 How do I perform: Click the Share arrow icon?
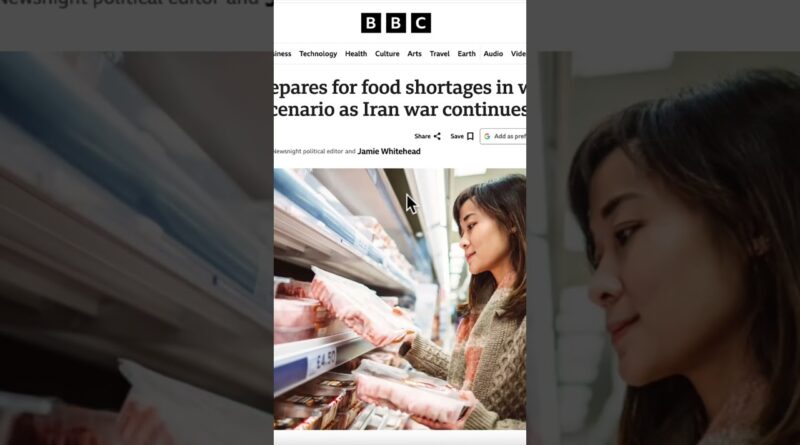[437, 136]
